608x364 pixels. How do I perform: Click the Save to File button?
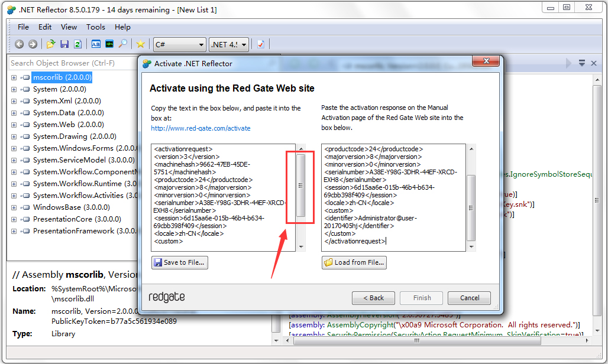[x=179, y=262]
